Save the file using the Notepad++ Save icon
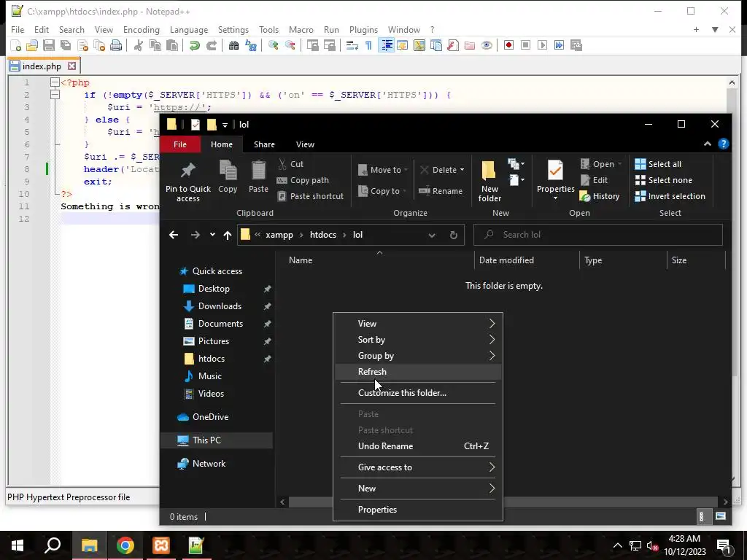The image size is (747, 560). pyautogui.click(x=49, y=46)
